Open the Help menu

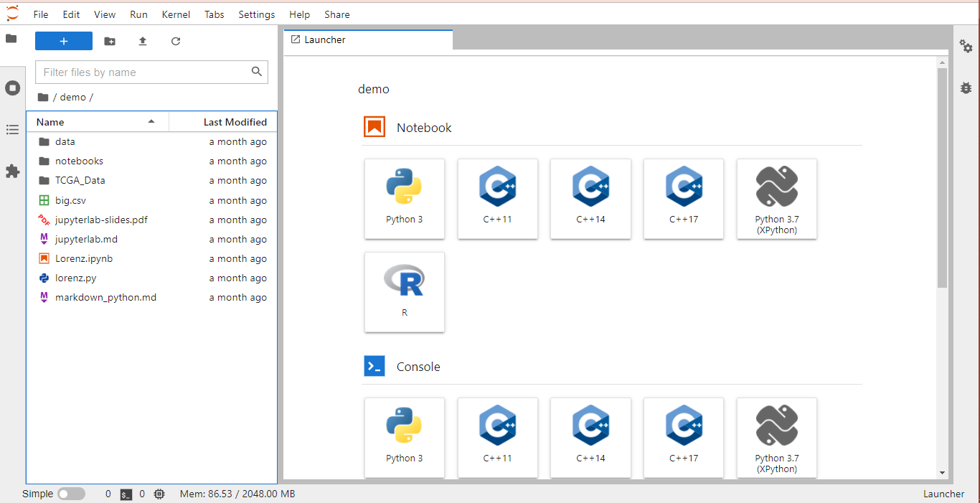pyautogui.click(x=300, y=14)
